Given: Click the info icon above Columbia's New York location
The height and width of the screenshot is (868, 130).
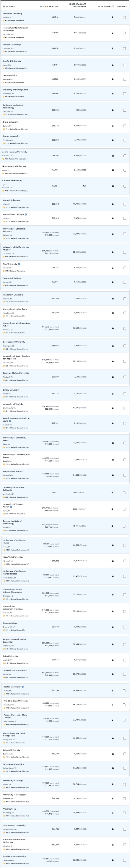Looking at the screenshot, I should [x=4, y=185].
